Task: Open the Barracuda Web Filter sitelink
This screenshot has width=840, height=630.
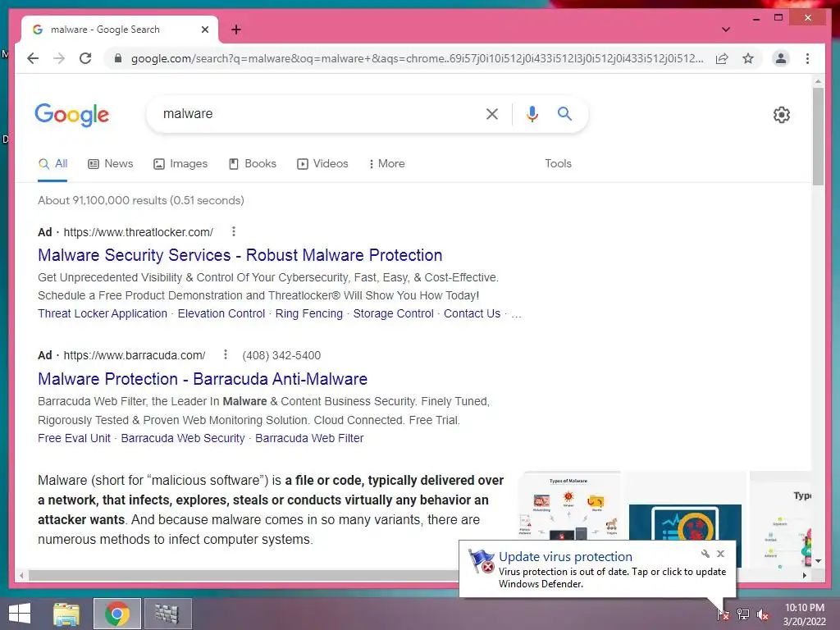Action: click(x=309, y=438)
